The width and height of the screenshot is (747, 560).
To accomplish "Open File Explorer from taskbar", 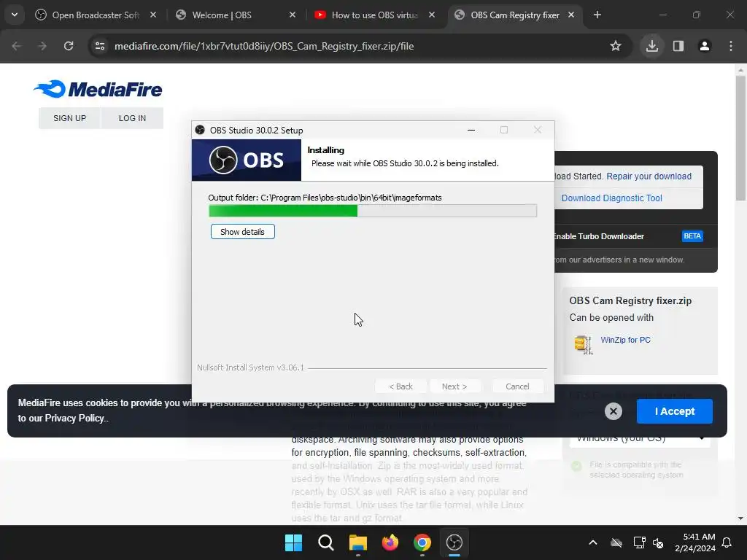I will pyautogui.click(x=357, y=542).
